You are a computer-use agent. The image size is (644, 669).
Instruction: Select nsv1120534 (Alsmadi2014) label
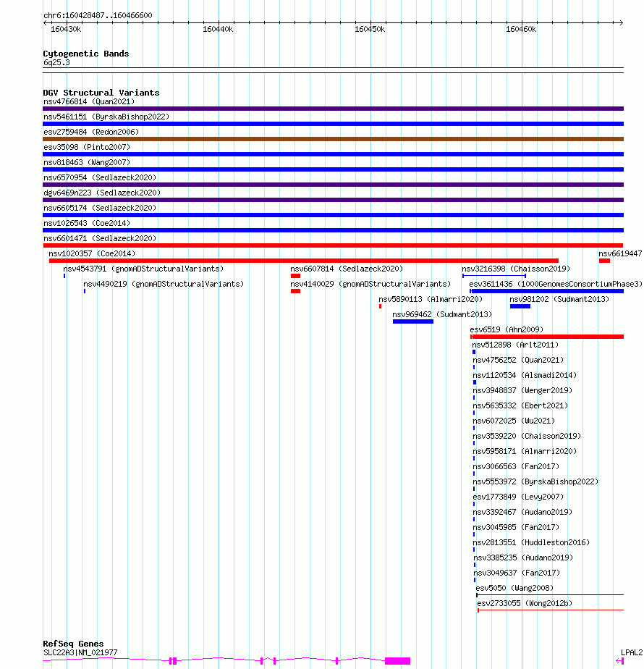tap(524, 376)
